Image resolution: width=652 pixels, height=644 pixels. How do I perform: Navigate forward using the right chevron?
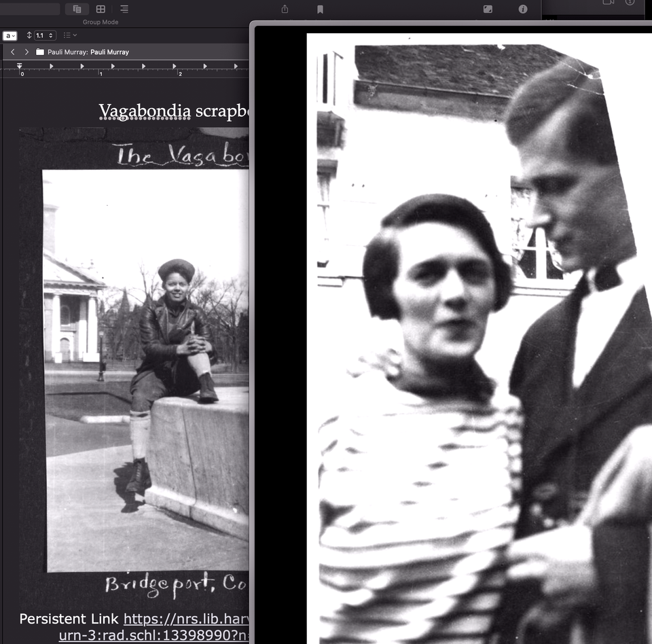point(26,52)
